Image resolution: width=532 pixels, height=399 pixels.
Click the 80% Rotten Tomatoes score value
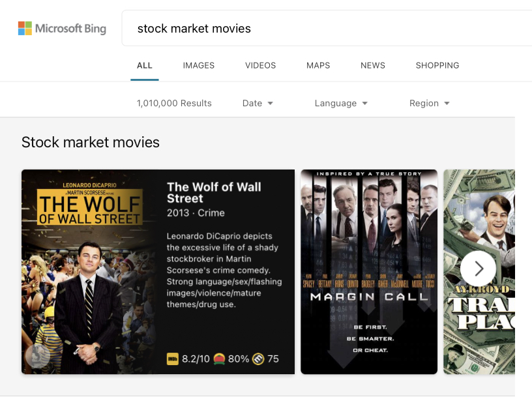tap(239, 359)
